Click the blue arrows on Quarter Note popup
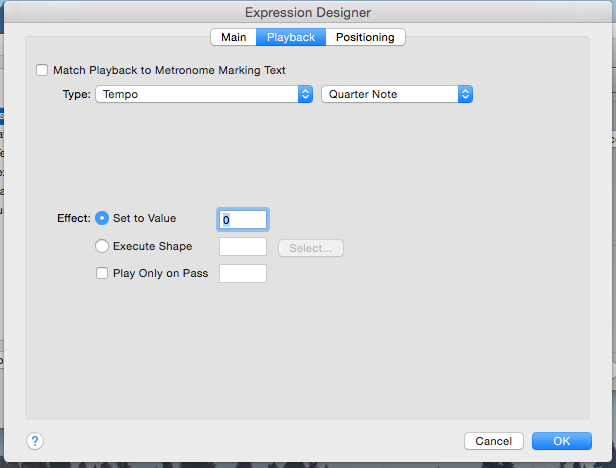616x468 pixels. [x=465, y=94]
